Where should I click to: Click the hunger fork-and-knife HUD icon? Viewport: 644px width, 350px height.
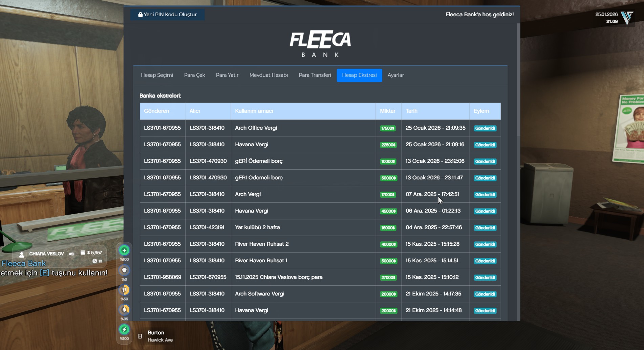point(124,290)
